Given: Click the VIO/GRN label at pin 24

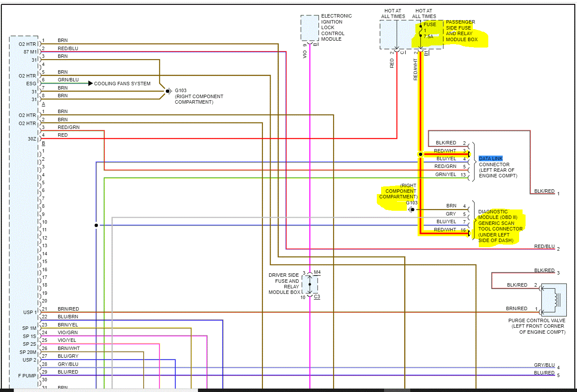Looking at the screenshot, I should (68, 332).
